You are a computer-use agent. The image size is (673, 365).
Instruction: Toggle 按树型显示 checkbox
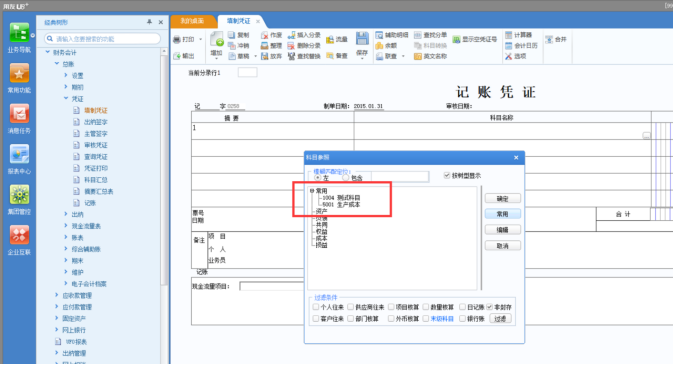coord(447,175)
